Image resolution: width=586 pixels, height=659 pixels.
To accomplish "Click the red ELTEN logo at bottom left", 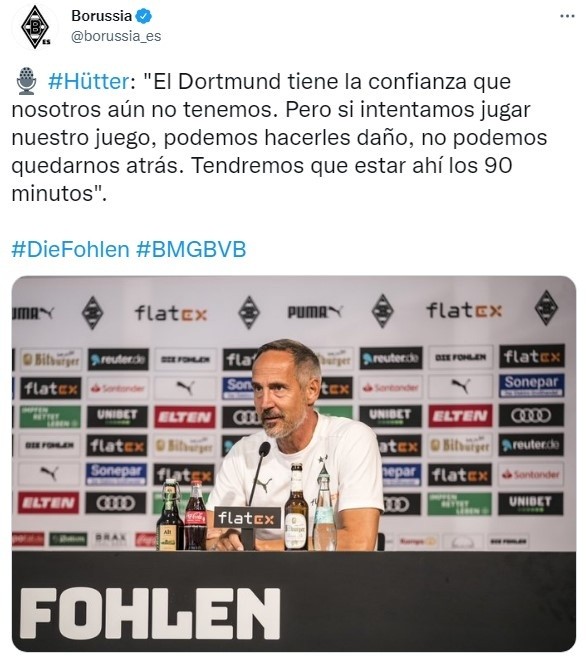I will (x=48, y=503).
